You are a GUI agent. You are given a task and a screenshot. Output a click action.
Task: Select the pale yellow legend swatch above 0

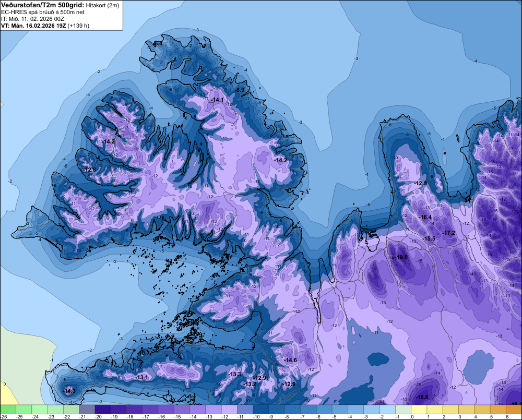click(x=419, y=409)
